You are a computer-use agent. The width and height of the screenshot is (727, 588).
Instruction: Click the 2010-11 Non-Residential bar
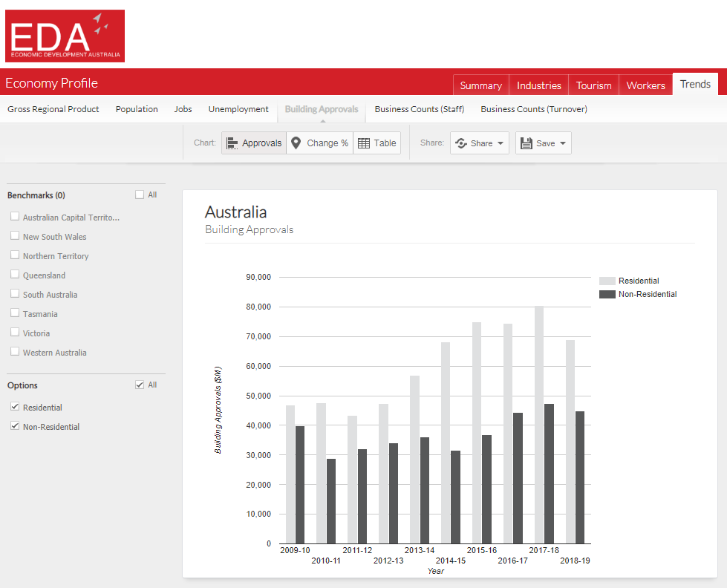pyautogui.click(x=331, y=501)
